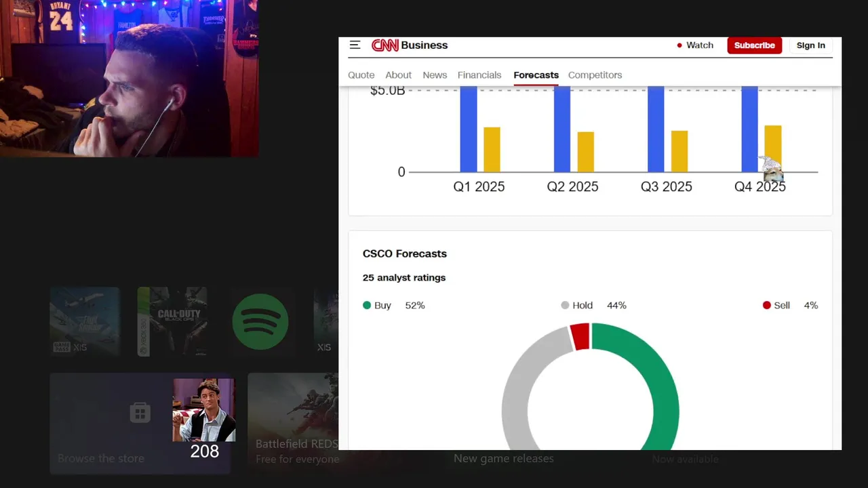This screenshot has width=868, height=488.
Task: Click the meme image above 208
Action: 204,410
